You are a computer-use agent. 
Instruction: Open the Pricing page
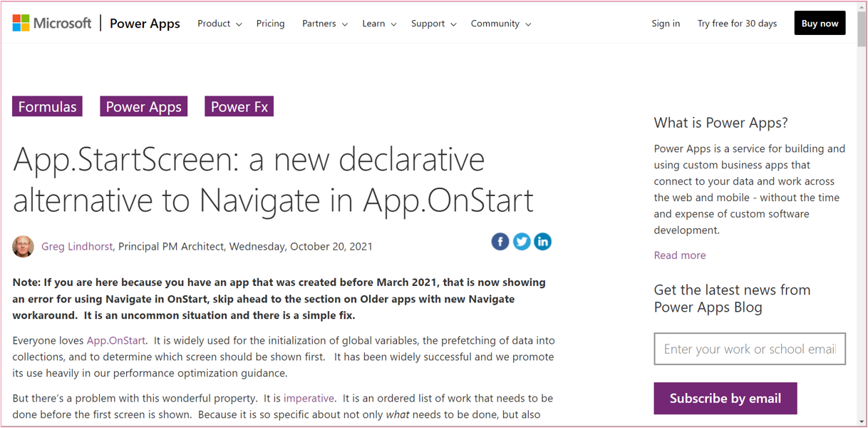point(270,24)
